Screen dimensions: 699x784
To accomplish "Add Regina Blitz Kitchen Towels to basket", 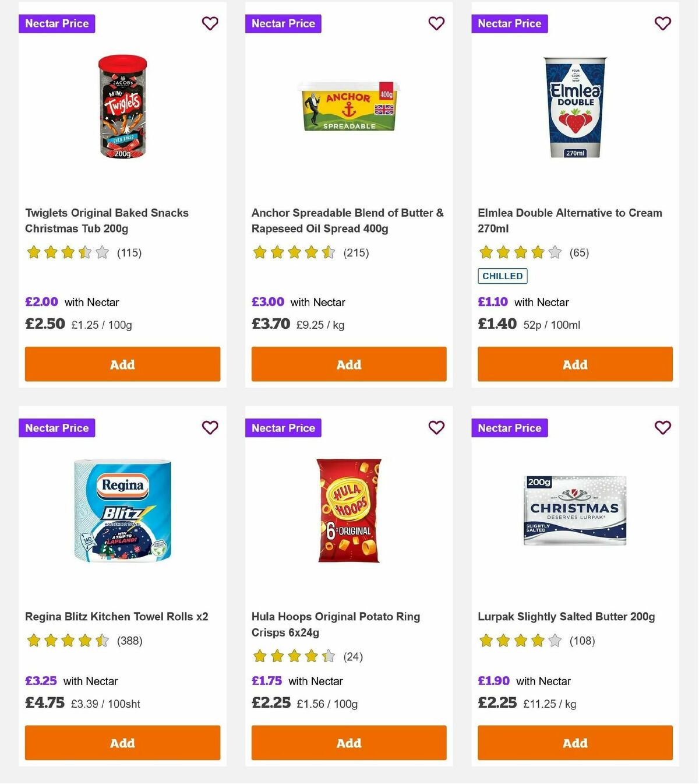I will [x=122, y=743].
